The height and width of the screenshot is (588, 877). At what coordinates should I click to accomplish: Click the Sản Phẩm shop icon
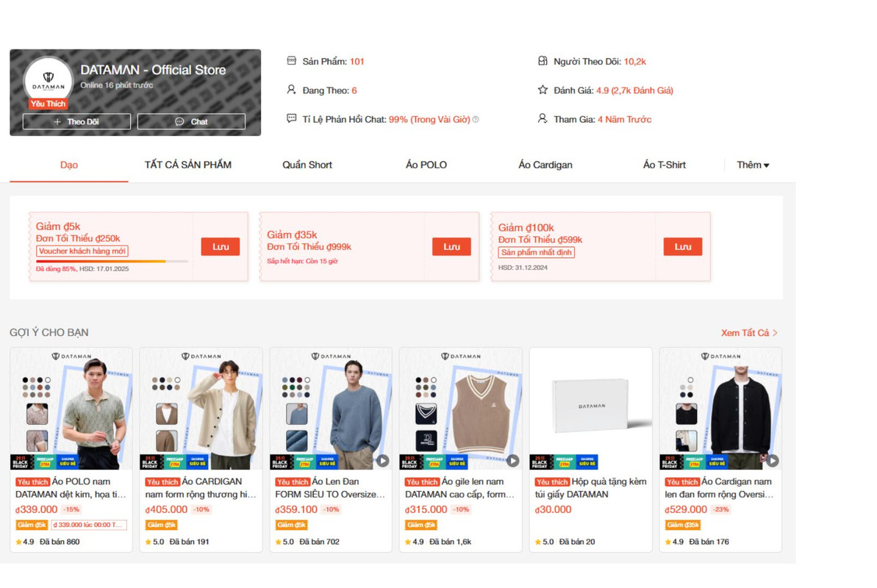[x=291, y=61]
